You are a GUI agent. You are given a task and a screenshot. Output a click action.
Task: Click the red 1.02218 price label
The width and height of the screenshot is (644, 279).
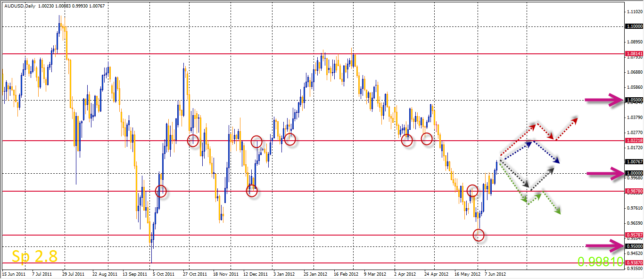pos(634,141)
